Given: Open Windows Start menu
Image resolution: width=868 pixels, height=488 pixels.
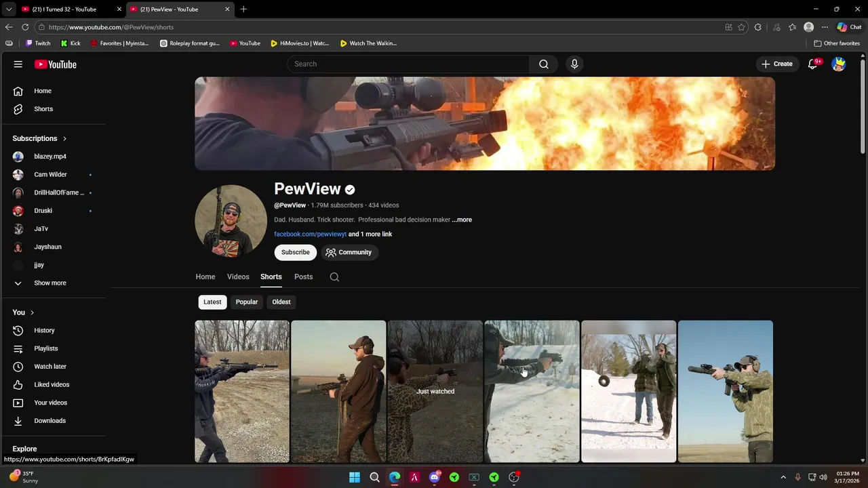Looking at the screenshot, I should [355, 477].
